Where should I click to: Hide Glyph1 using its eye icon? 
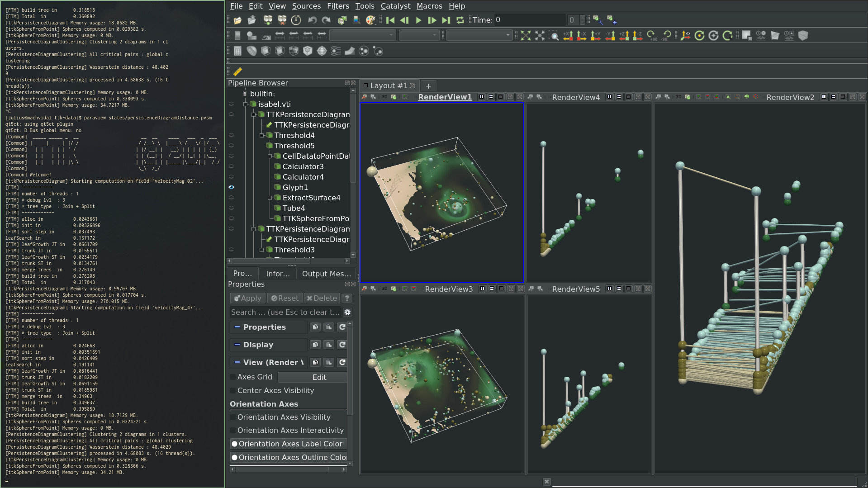[x=231, y=187]
